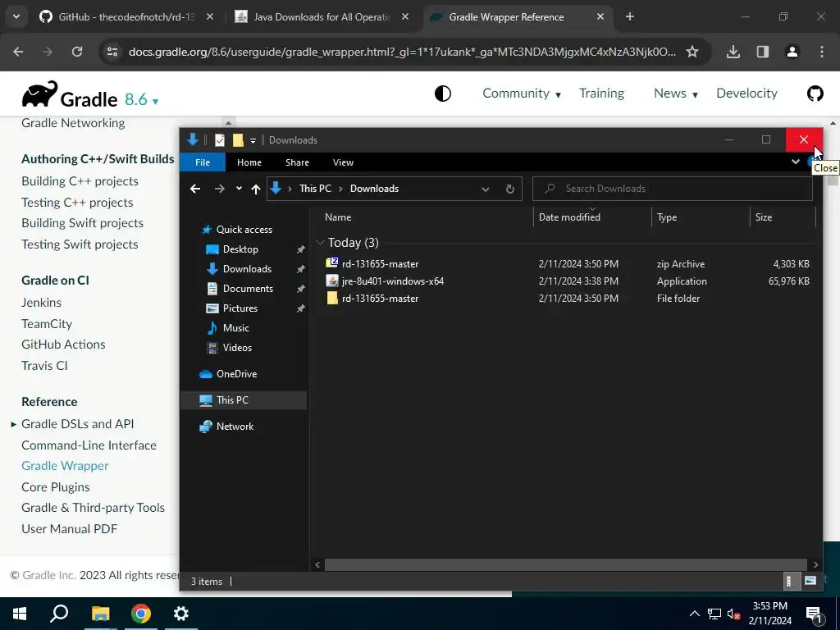Open the Home ribbon tab in Explorer
The width and height of the screenshot is (840, 630).
(249, 162)
